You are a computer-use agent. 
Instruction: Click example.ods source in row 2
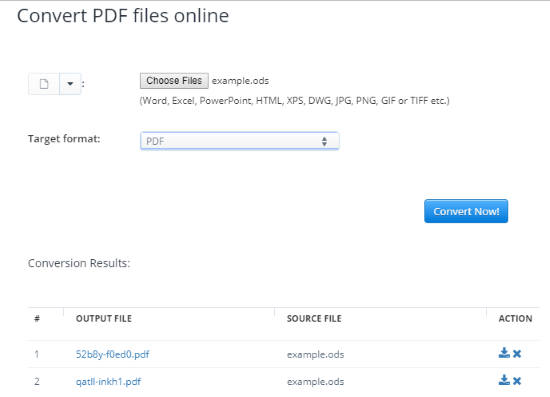[x=315, y=382]
